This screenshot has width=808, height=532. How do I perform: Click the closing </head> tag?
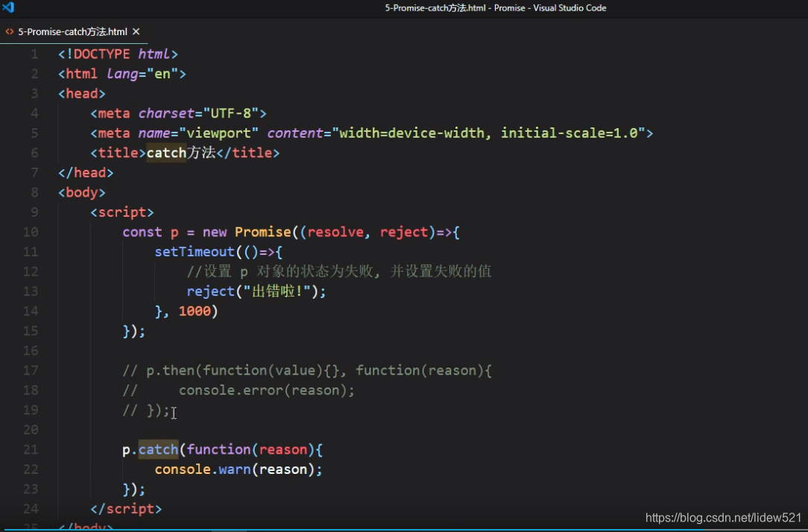[x=86, y=173]
